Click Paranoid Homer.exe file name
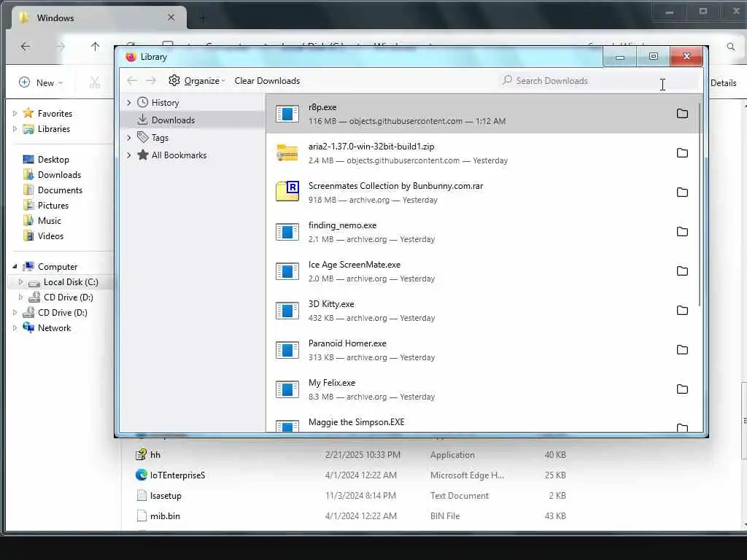The image size is (747, 560). coord(347,343)
